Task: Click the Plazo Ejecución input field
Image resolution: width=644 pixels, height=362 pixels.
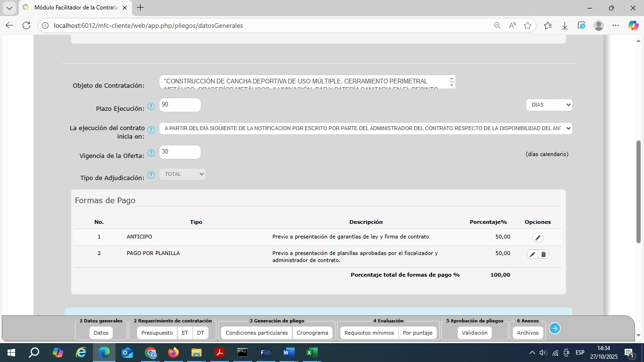Action: (x=180, y=105)
